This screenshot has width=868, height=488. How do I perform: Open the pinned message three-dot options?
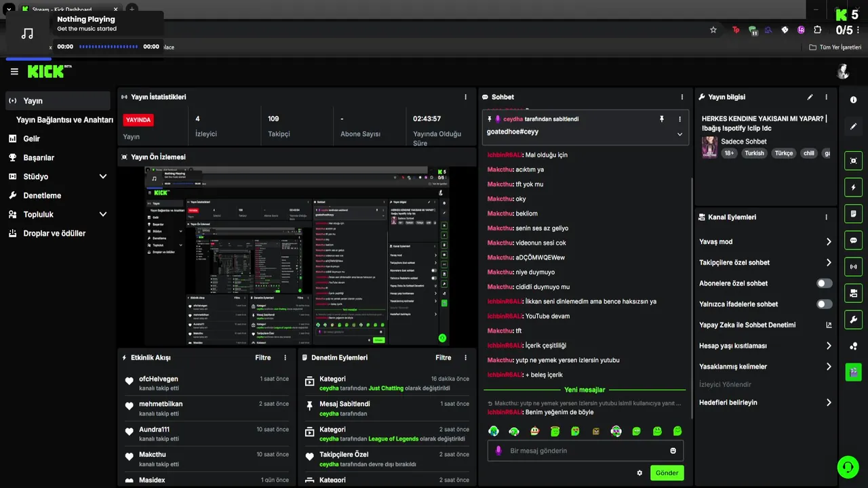coord(679,119)
